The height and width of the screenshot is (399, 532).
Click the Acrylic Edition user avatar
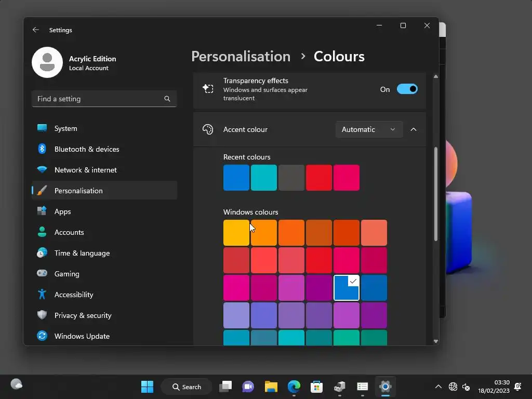point(47,62)
